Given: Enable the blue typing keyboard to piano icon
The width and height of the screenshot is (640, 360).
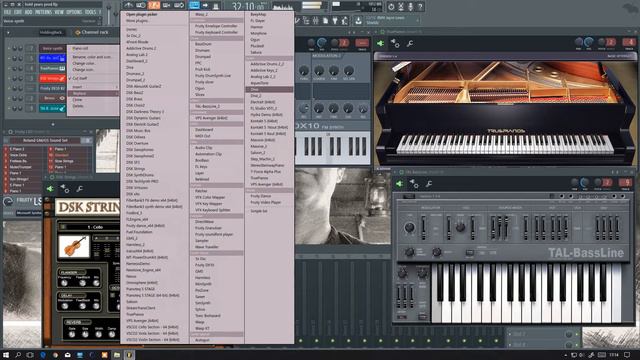Looking at the screenshot, I should (194, 5).
